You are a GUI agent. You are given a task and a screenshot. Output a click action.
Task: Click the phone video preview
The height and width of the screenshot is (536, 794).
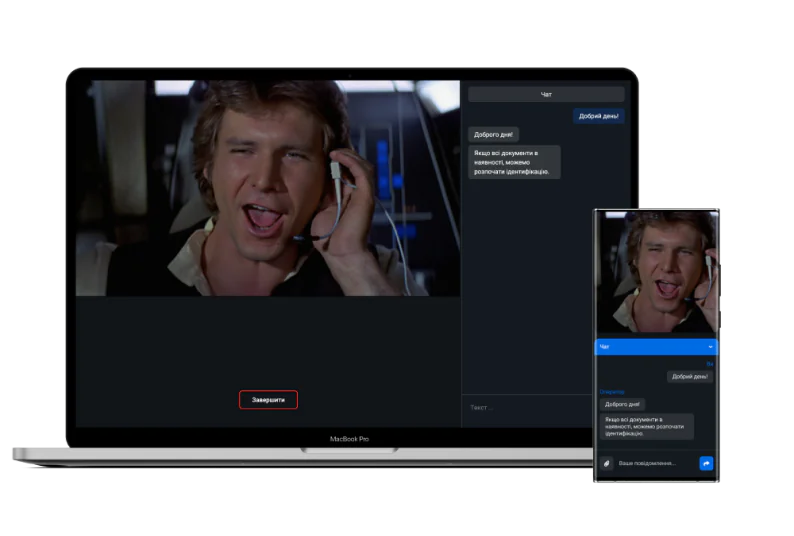656,272
